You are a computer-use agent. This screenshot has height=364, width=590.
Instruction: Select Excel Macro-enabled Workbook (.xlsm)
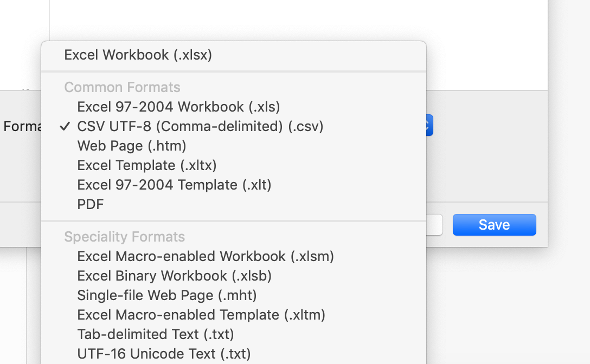206,256
